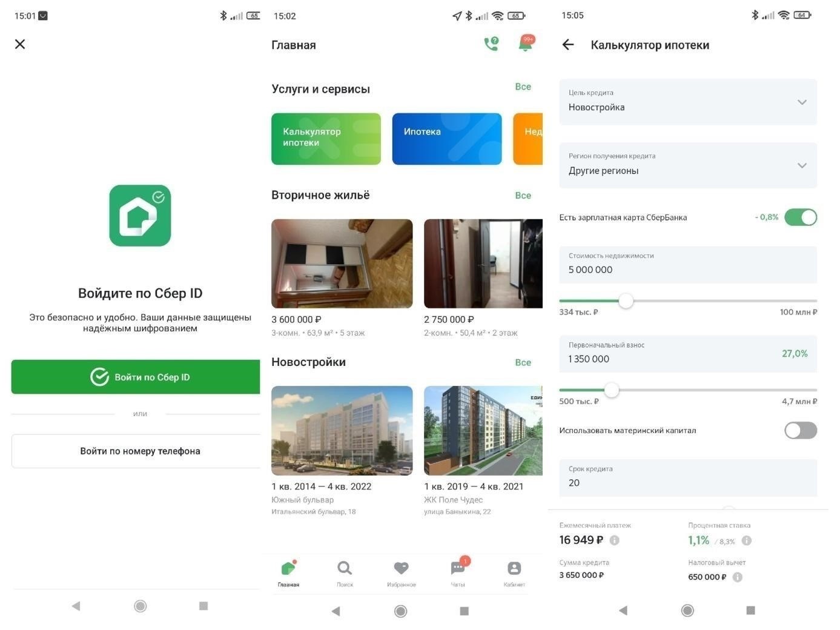Open notifications bell icon

[x=525, y=44]
